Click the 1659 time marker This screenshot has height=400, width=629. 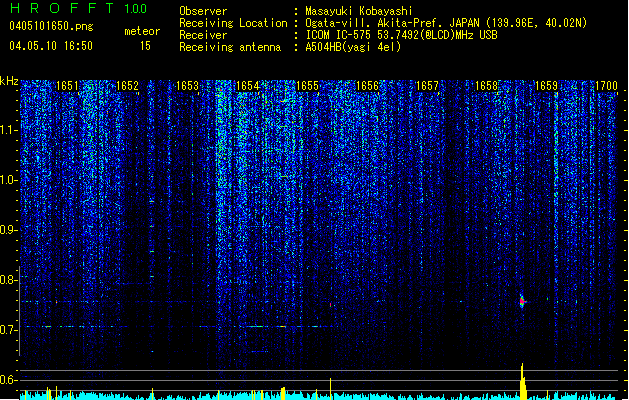pyautogui.click(x=547, y=85)
